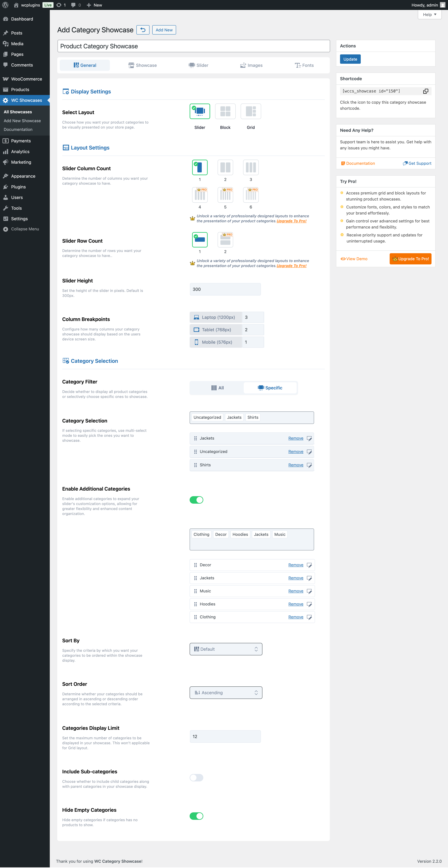Click the edit icon on the Jackets row under Category Selection

point(309,438)
